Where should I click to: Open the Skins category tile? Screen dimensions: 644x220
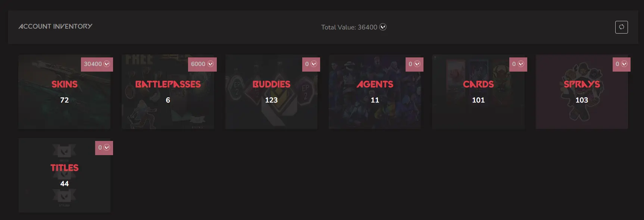(x=65, y=92)
